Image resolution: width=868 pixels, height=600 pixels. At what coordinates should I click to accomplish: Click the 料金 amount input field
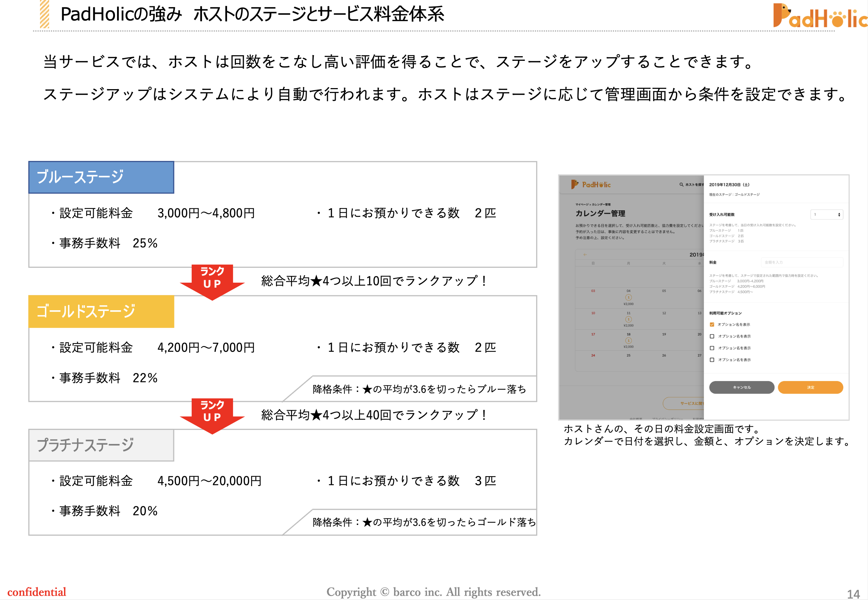tap(802, 262)
